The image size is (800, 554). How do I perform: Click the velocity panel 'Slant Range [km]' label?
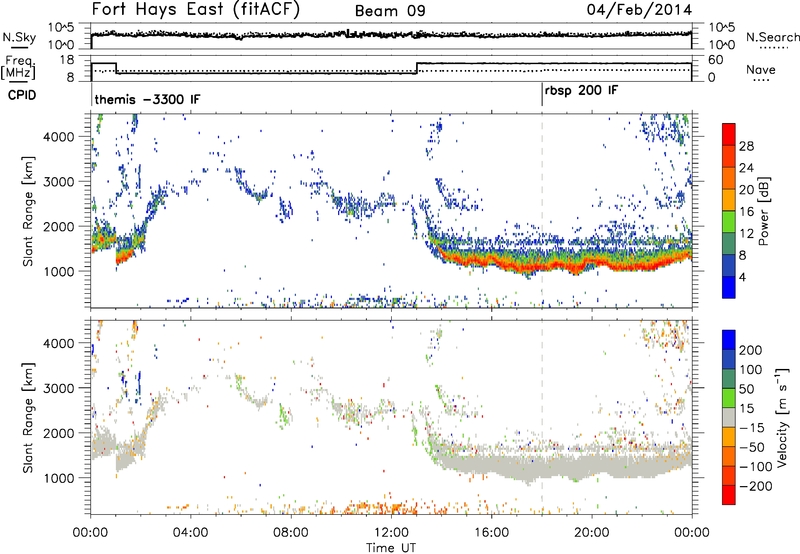point(28,417)
